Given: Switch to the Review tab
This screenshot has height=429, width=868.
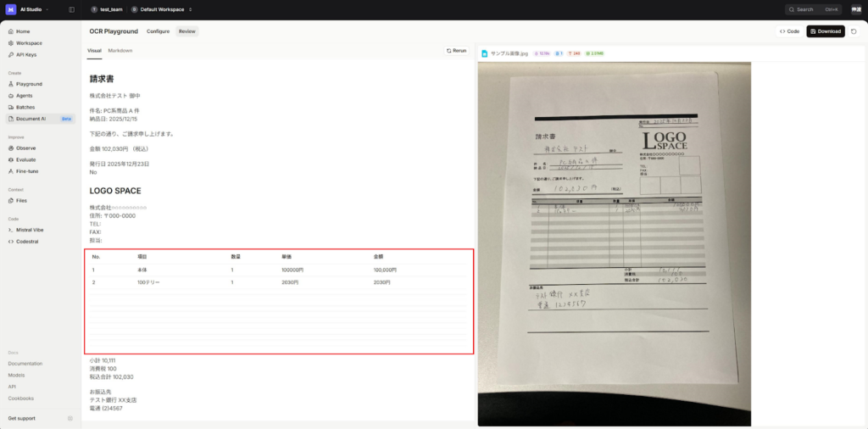Looking at the screenshot, I should click(x=187, y=31).
